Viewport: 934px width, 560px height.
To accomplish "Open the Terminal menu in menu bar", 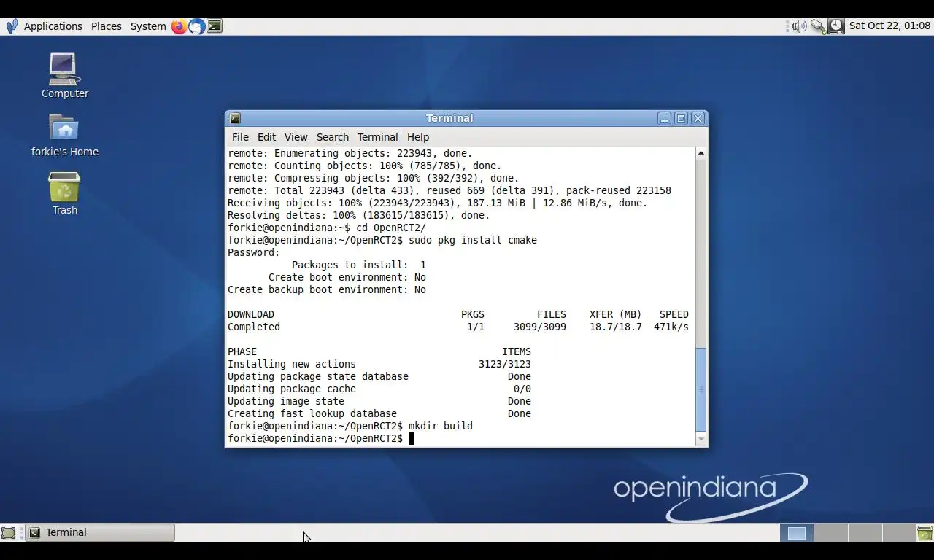I will point(377,137).
